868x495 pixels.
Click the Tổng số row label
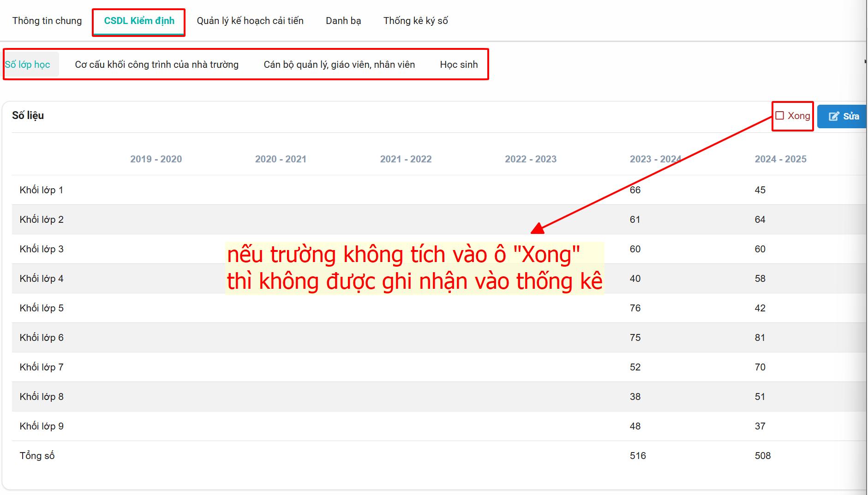37,456
